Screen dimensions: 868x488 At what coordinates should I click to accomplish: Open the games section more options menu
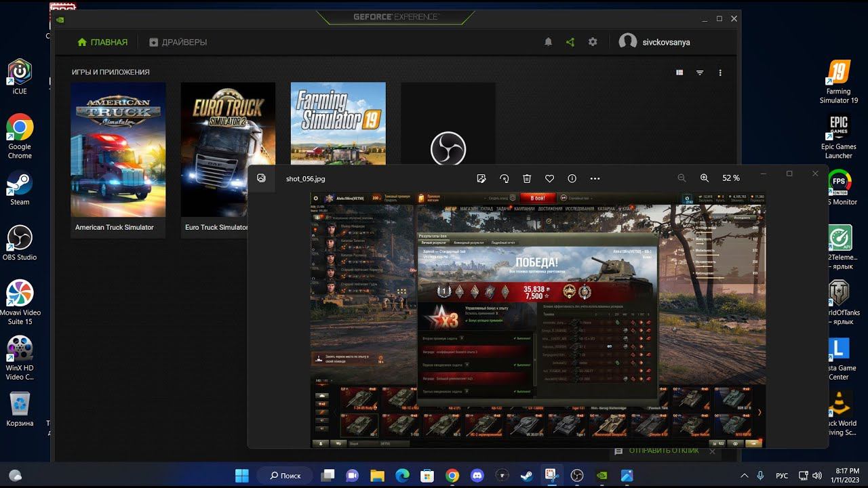(x=720, y=73)
